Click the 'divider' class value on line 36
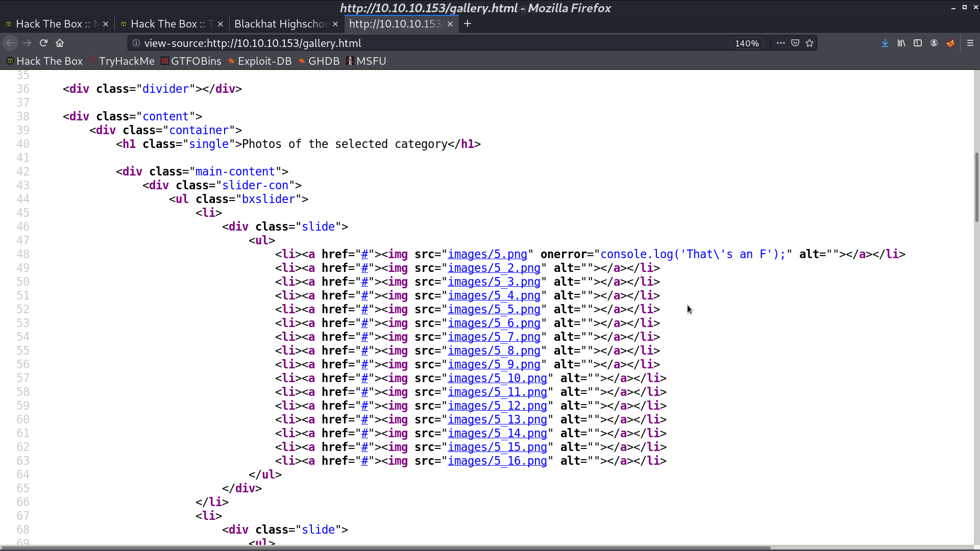The height and width of the screenshot is (551, 980). (165, 89)
